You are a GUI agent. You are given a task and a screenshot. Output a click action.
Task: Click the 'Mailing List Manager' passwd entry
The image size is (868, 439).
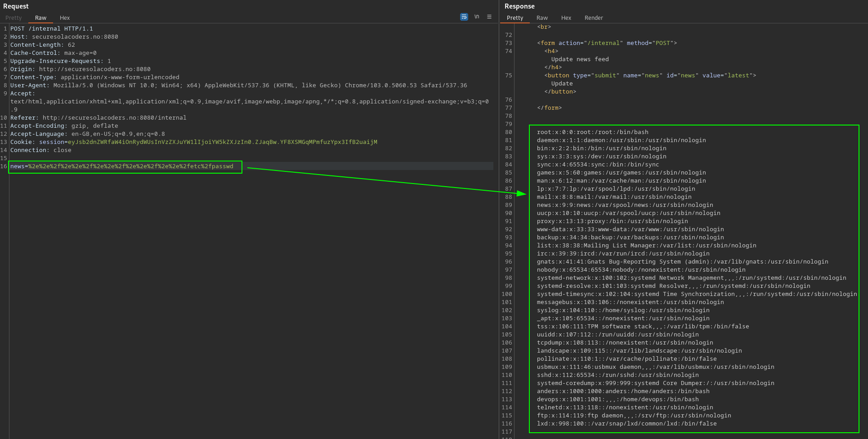[x=647, y=246]
